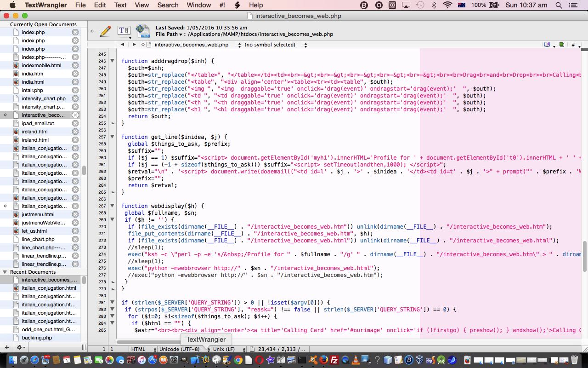
Task: Open the gear action menu below the sidebar
Action: 21,347
